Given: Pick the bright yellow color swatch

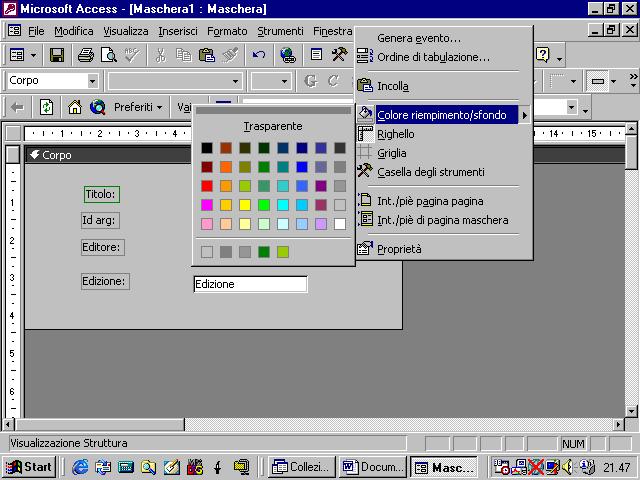Looking at the screenshot, I should pyautogui.click(x=245, y=205).
